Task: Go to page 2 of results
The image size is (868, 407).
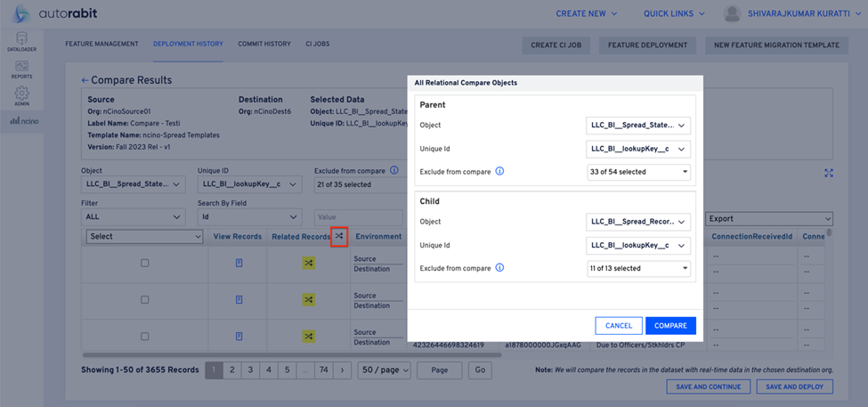Action: (x=232, y=370)
